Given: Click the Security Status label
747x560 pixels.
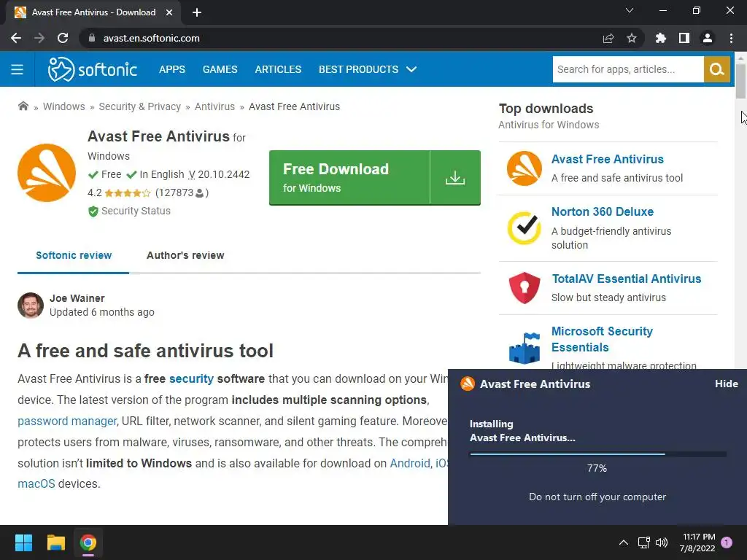Looking at the screenshot, I should [136, 211].
